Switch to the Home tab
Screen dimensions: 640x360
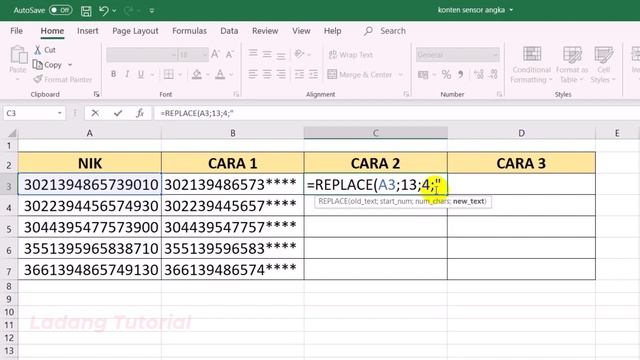click(52, 31)
